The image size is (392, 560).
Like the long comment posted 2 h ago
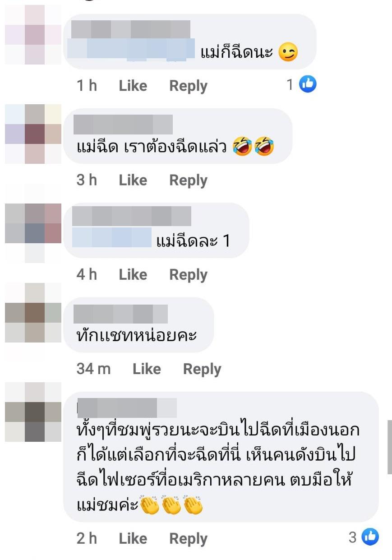133,538
